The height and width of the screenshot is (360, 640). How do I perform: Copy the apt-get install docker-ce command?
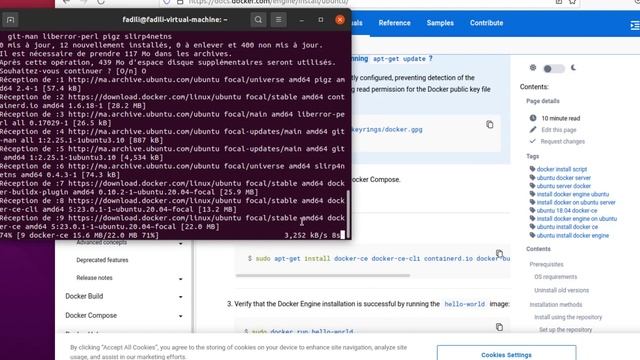499,253
